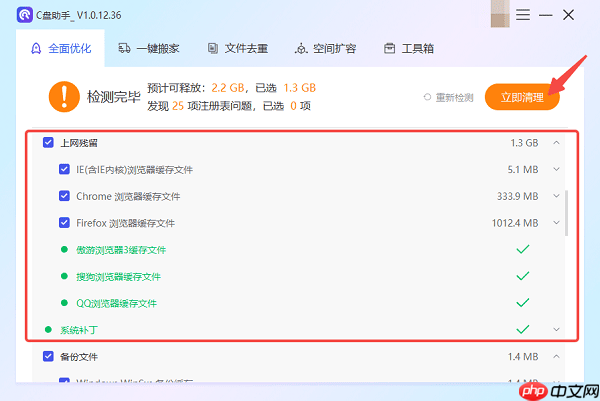Click the rocket icon on 全面优化

pyautogui.click(x=36, y=49)
